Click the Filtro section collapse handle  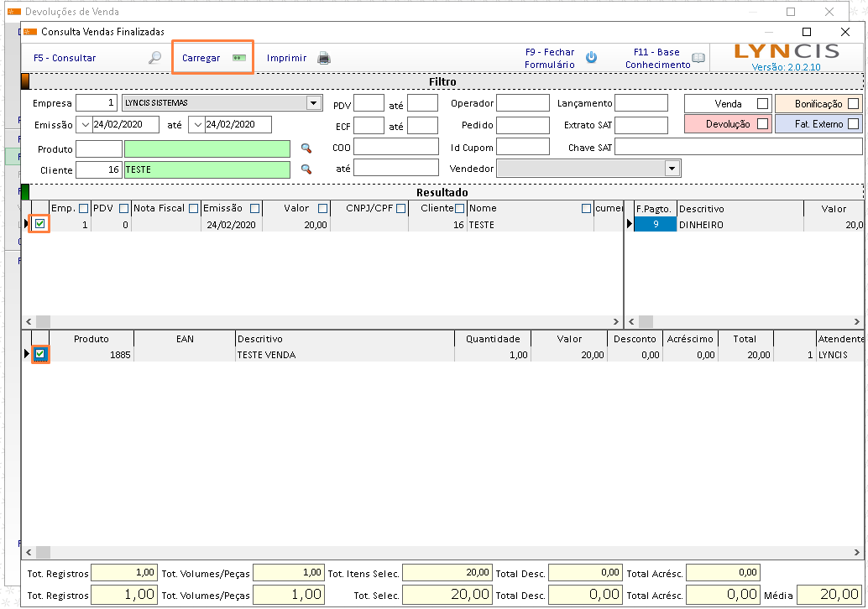click(x=25, y=82)
